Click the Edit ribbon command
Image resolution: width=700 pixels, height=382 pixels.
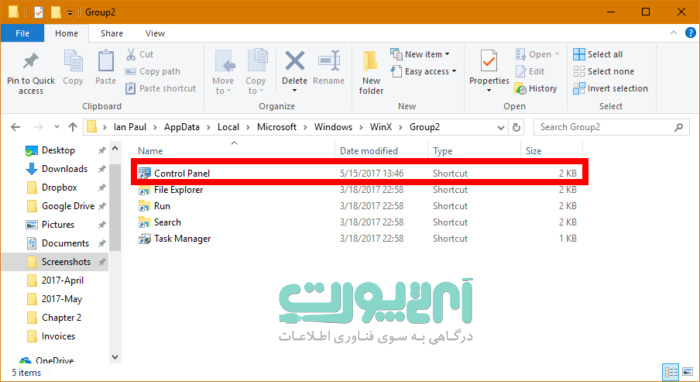(x=529, y=71)
